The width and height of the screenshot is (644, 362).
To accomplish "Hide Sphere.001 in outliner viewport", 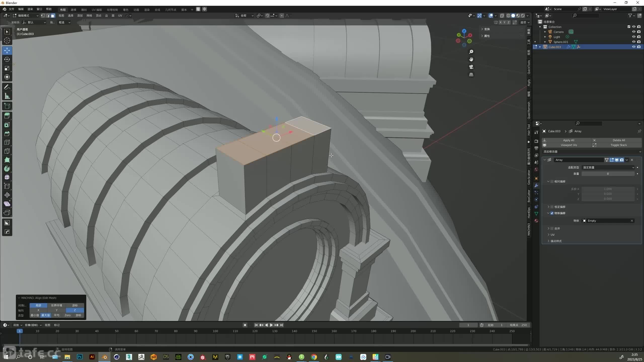I will pos(634,42).
